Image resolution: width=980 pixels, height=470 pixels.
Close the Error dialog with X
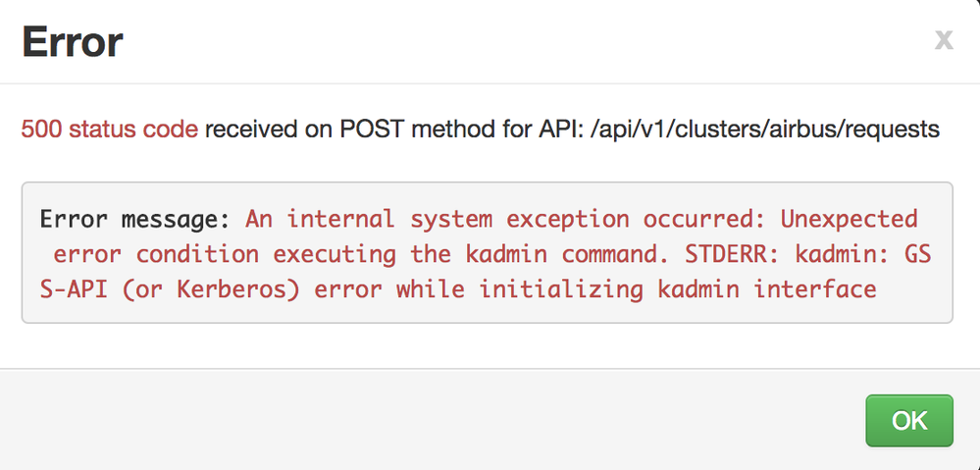coord(943,39)
